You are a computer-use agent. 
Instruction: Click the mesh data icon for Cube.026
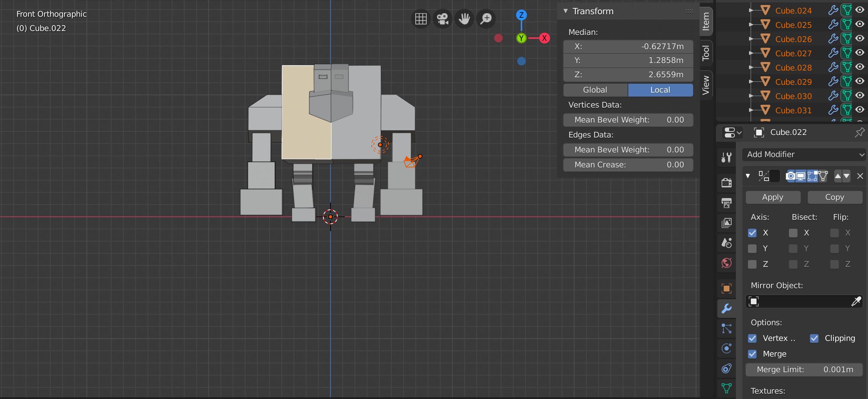847,38
